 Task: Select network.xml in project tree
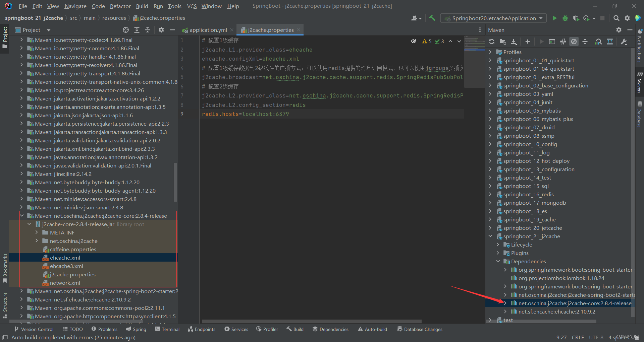point(65,283)
